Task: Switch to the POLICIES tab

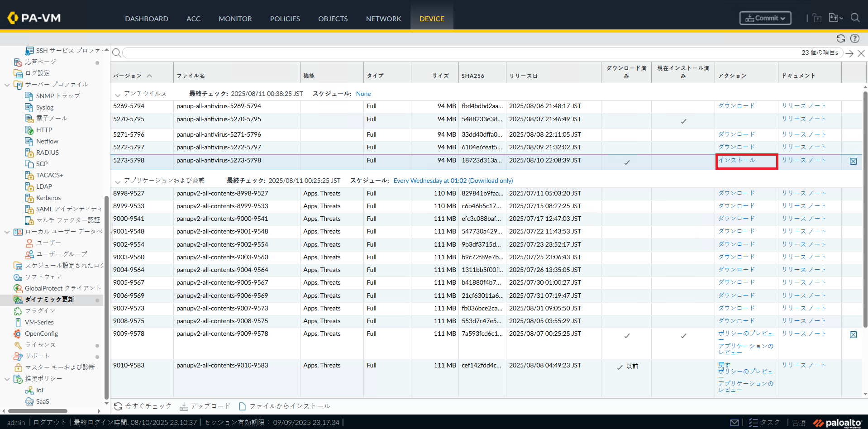Action: 285,19
